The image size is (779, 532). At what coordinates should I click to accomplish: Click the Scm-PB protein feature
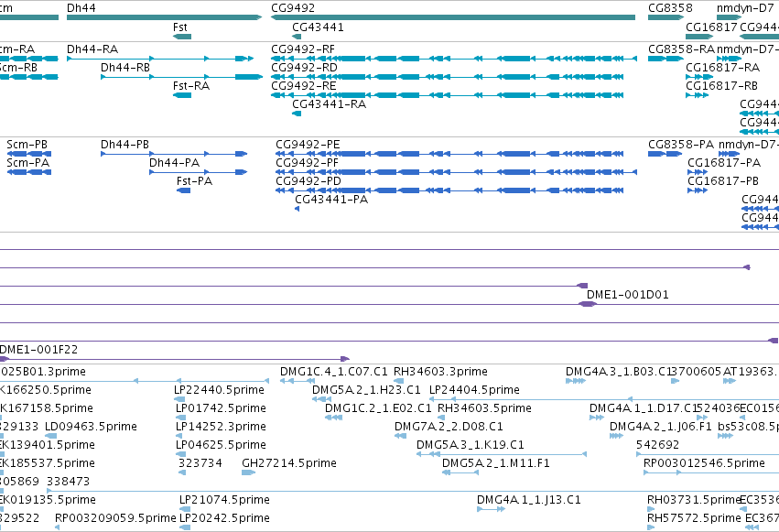[28, 154]
